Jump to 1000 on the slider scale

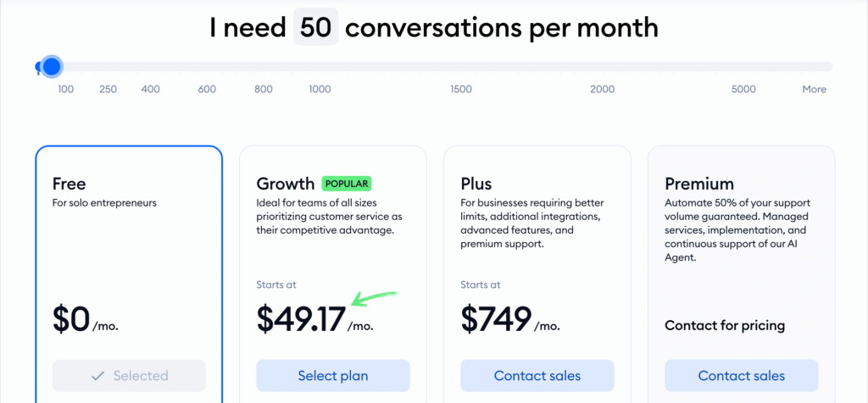point(320,90)
